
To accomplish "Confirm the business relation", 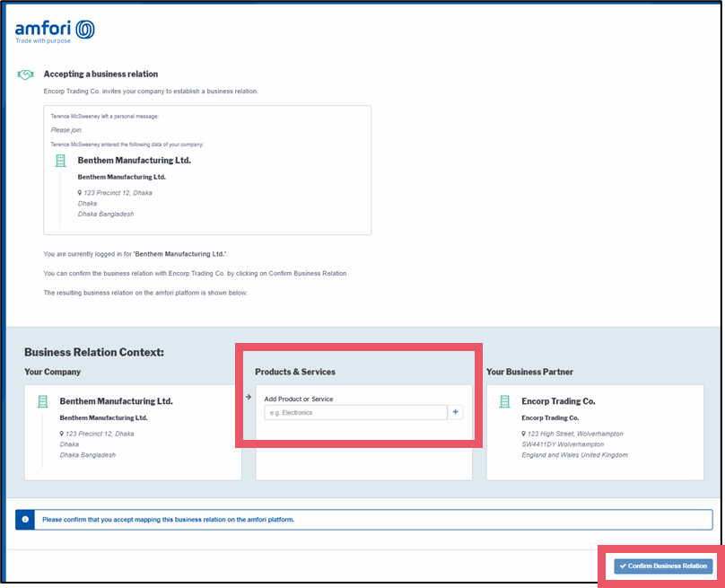I will click(664, 566).
